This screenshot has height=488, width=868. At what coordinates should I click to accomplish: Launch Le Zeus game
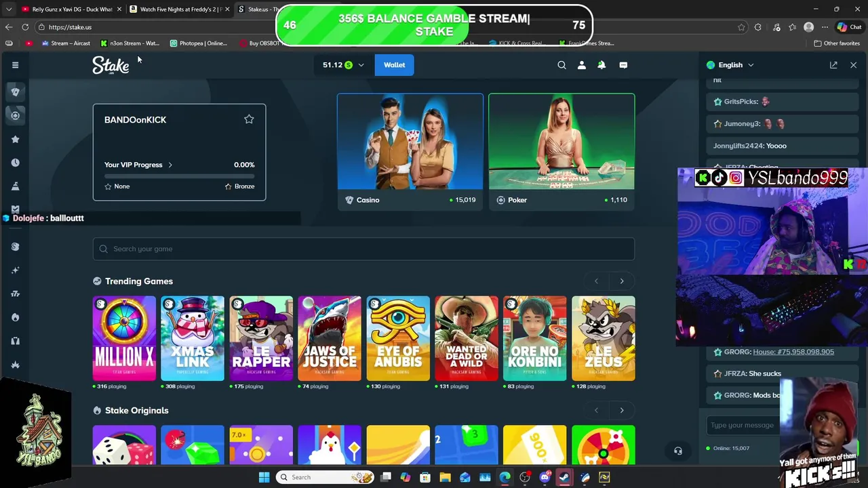coord(604,338)
